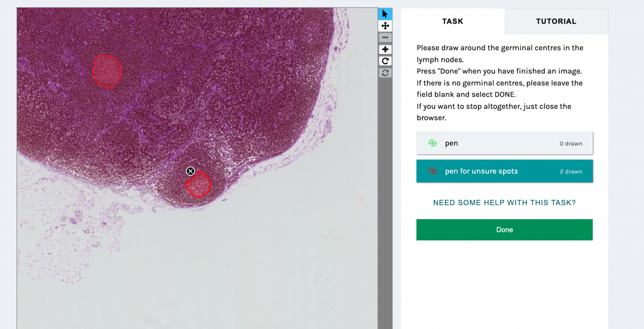Click the single circular arrow rotate icon

pos(385,61)
